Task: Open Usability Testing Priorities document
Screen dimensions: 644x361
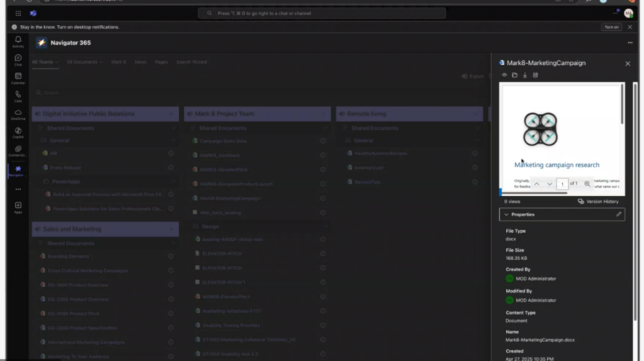Action: coord(231,325)
